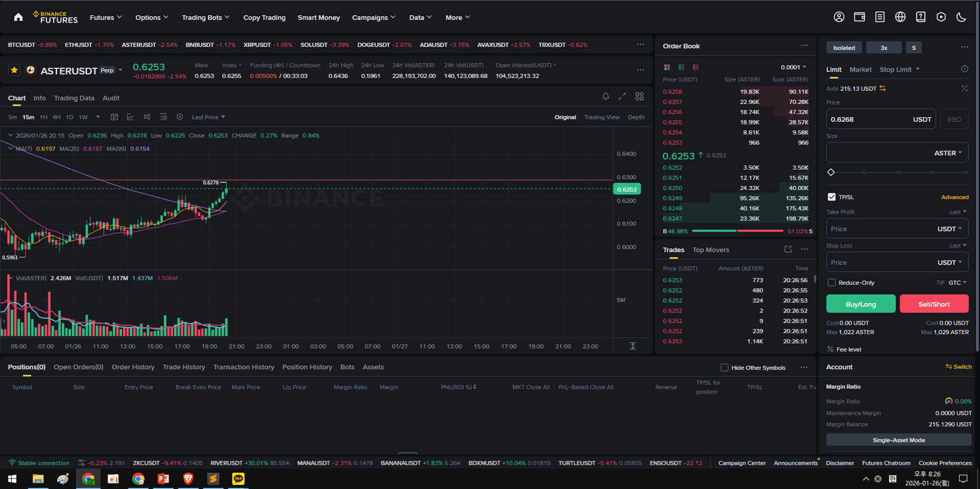980x489 pixels.
Task: Open the Windows Start menu
Action: 12,478
